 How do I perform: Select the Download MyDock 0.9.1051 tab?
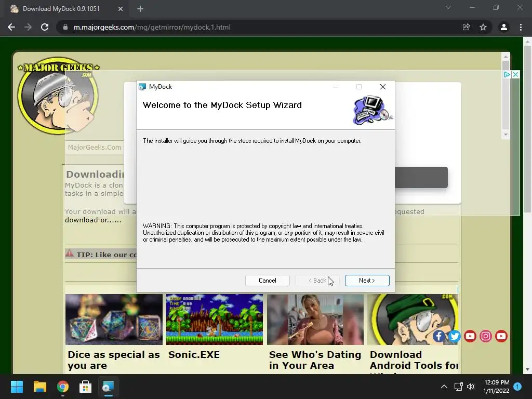(66, 9)
